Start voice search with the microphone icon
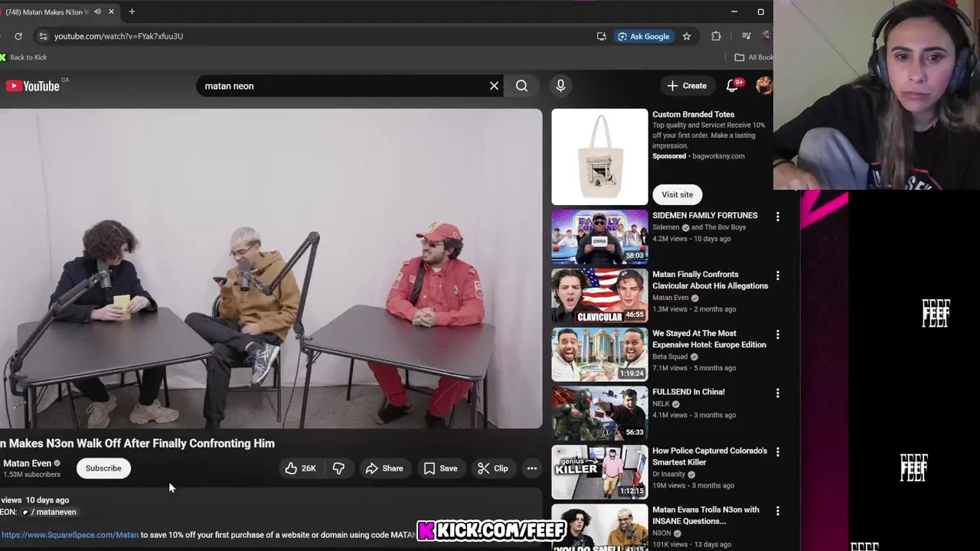Screen dimensions: 980x551 pyautogui.click(x=560, y=86)
